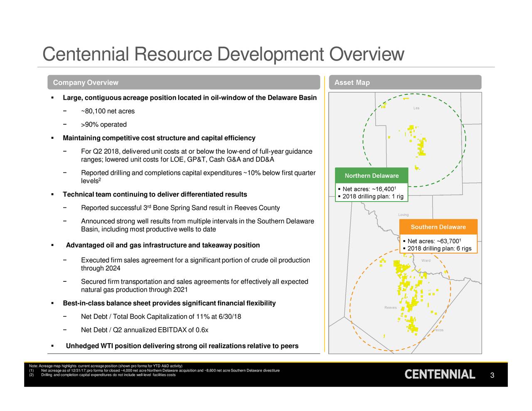Screen dimensions: 532x411
Task: Click the Reeves county label on map
Action: click(x=390, y=308)
